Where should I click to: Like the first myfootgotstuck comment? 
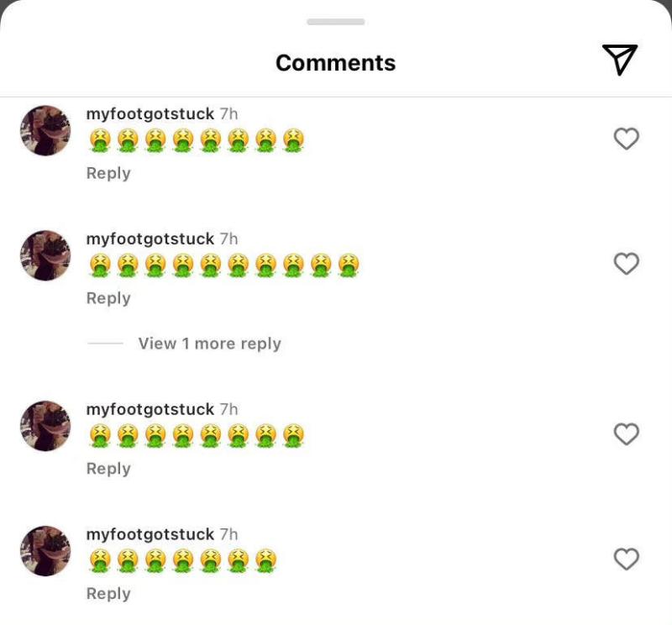(627, 139)
